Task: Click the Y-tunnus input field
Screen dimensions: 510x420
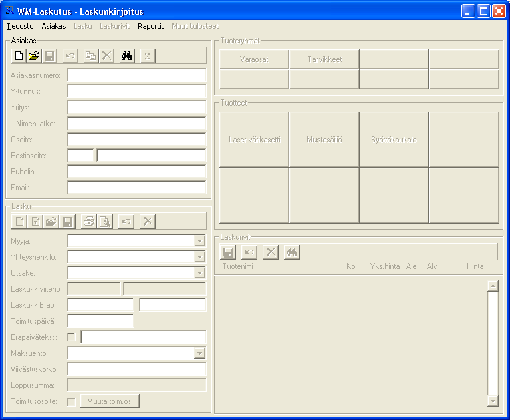Action: 136,91
